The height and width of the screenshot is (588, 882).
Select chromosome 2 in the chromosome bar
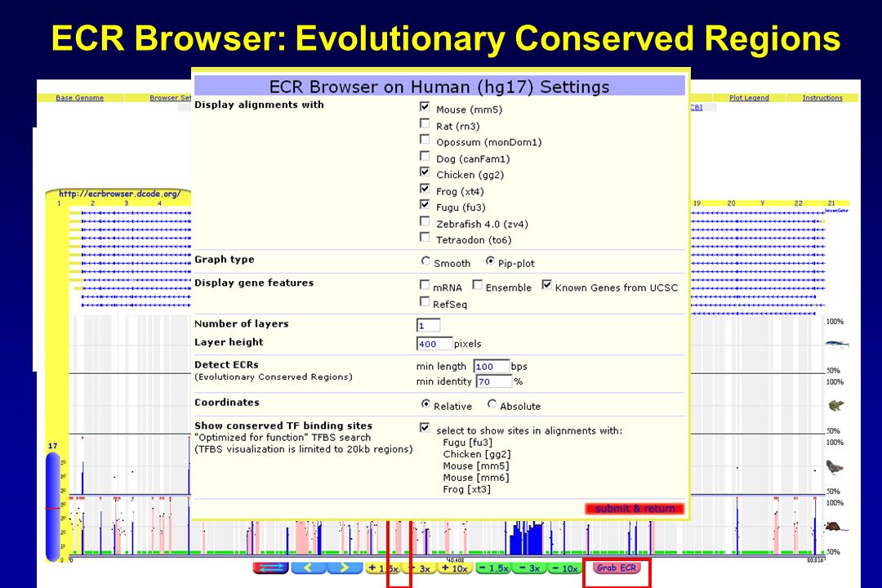(x=93, y=203)
